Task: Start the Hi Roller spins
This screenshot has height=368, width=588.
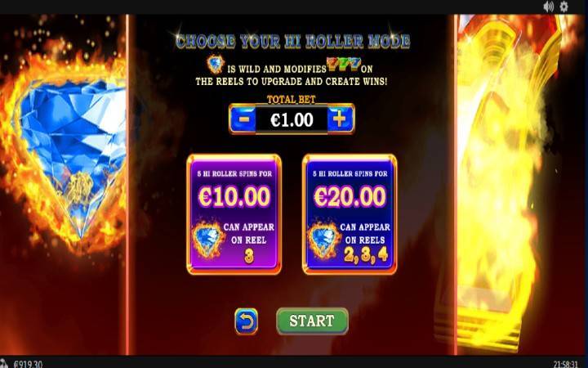Action: 312,321
